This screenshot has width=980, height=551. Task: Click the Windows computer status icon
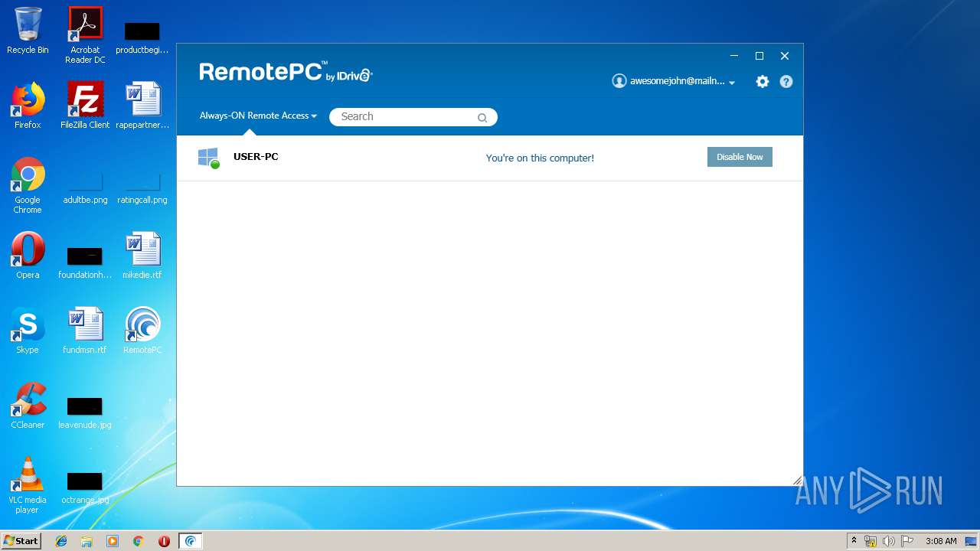click(x=208, y=158)
